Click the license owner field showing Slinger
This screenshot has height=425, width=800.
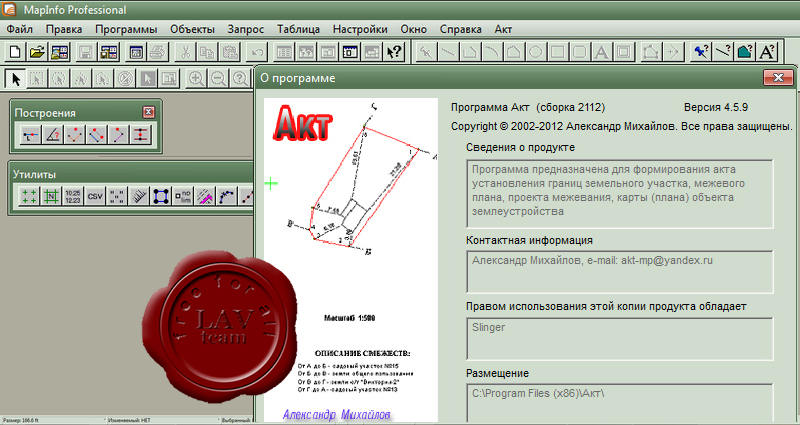(x=620, y=338)
